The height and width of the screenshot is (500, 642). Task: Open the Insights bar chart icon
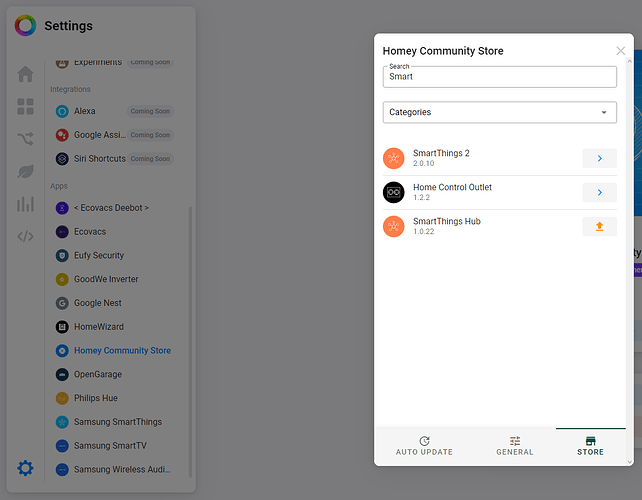point(25,204)
